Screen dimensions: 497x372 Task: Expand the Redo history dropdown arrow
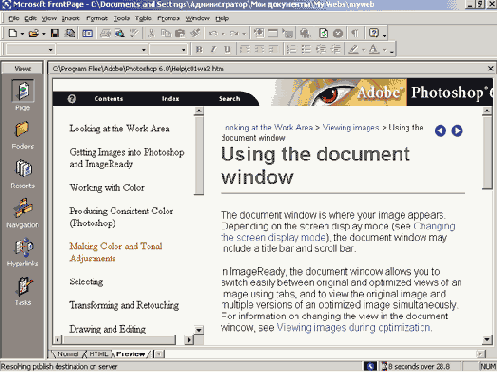click(x=244, y=34)
